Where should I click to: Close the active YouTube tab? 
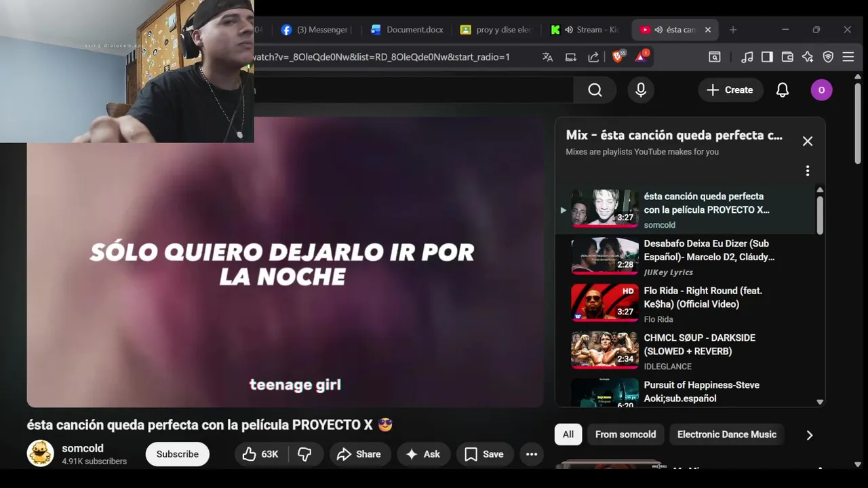click(x=708, y=30)
